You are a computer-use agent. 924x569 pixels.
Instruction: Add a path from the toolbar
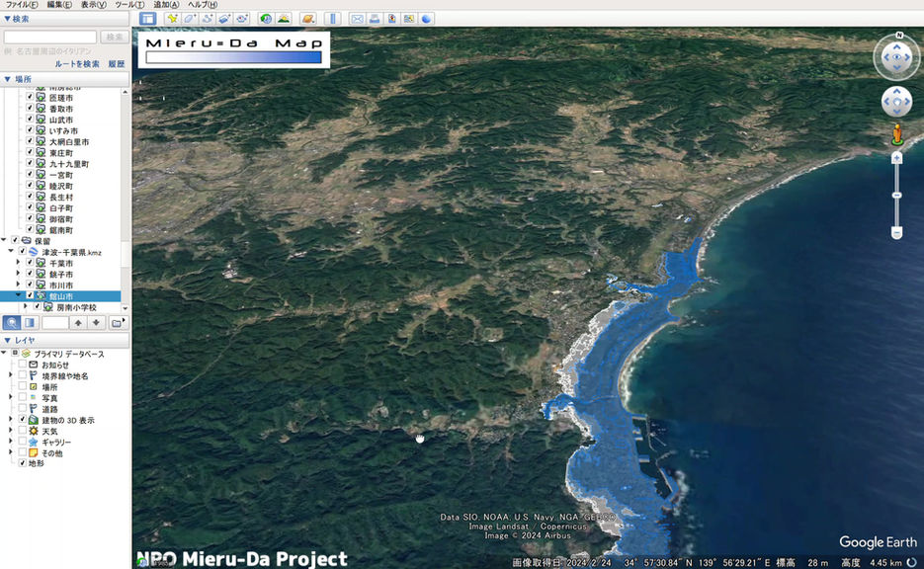click(207, 19)
